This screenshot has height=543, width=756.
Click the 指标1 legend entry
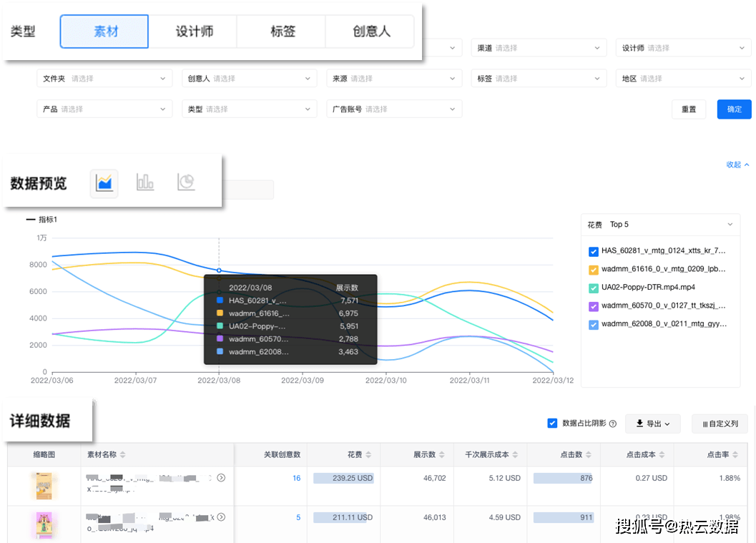[41, 220]
